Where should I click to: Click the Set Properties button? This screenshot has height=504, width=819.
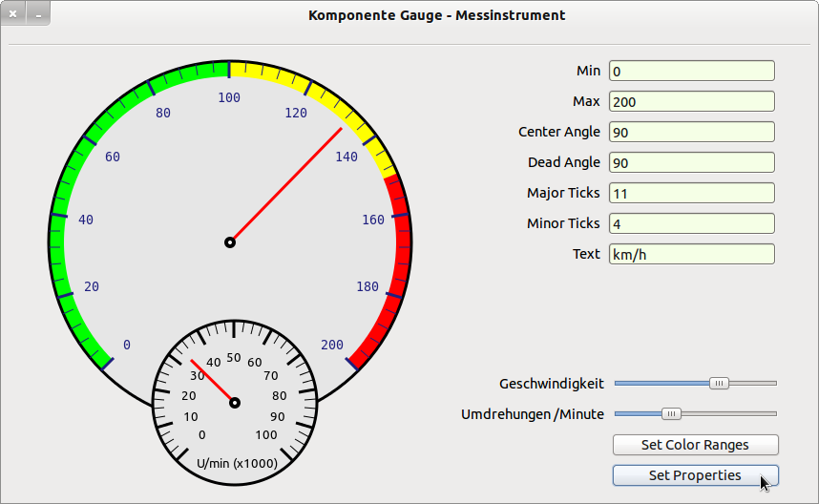[695, 475]
